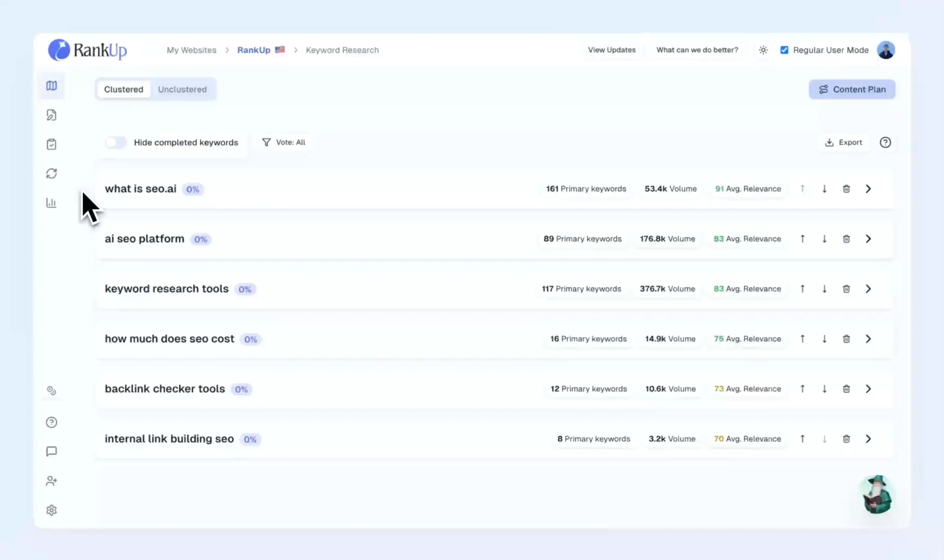Open the bar chart analytics sidebar icon
This screenshot has width=944, height=560.
tap(52, 203)
